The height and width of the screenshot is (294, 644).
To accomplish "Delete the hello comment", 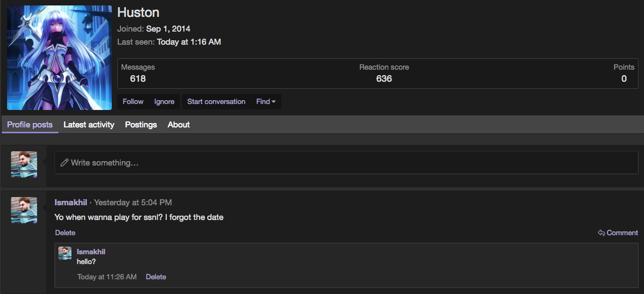I will point(156,277).
